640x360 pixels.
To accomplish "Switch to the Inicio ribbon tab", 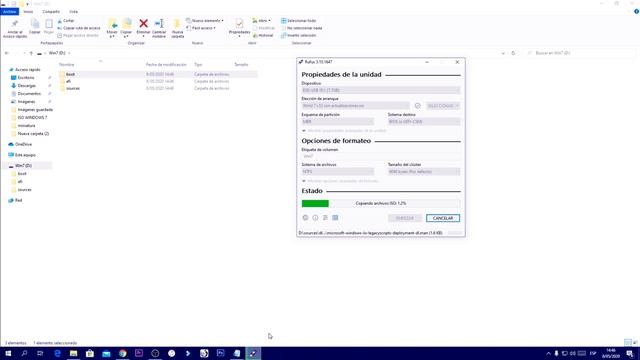I will click(x=28, y=11).
